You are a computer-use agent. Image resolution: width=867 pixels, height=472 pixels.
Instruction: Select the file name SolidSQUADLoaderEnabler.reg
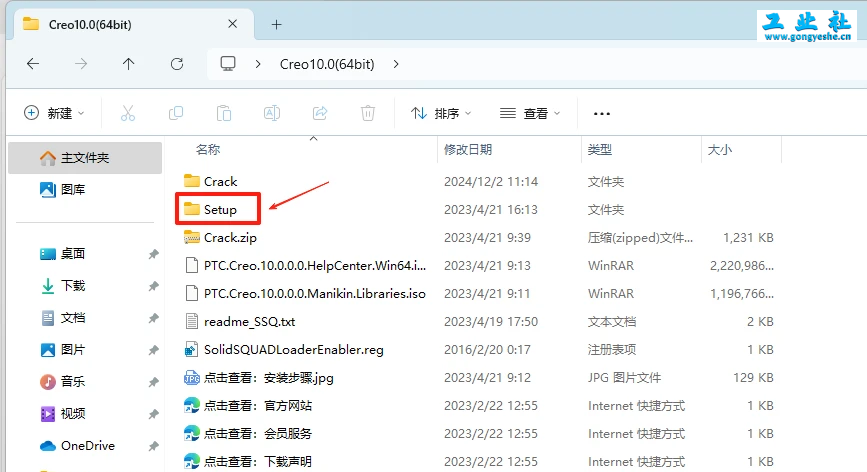294,349
